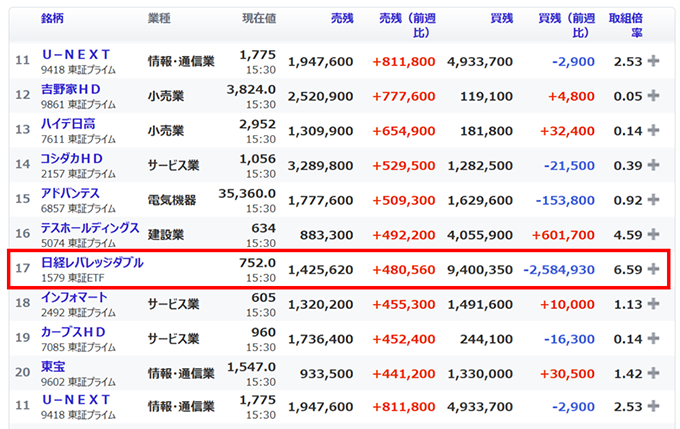Click the 買残 value 119,100
This screenshot has height=429, width=680.
pyautogui.click(x=487, y=96)
